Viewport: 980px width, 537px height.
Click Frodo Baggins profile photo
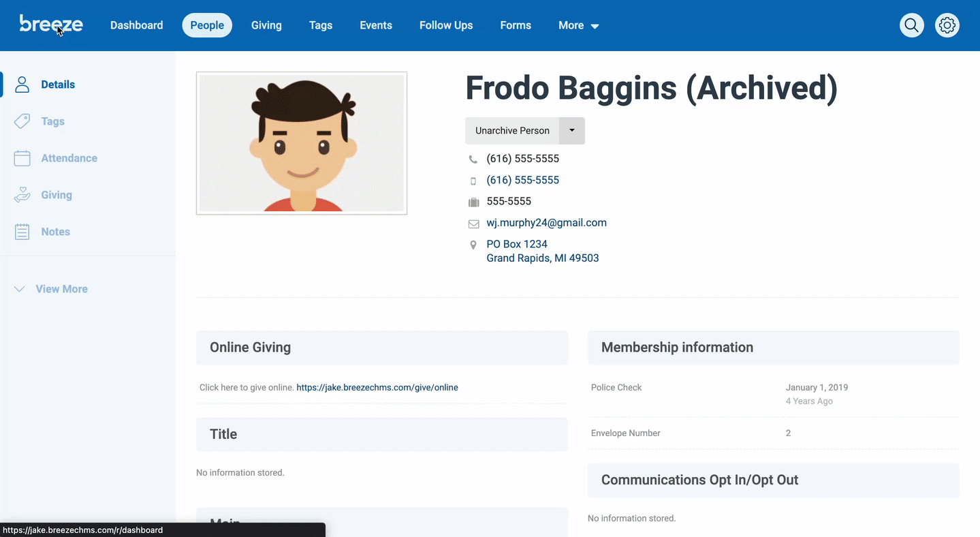click(x=302, y=143)
